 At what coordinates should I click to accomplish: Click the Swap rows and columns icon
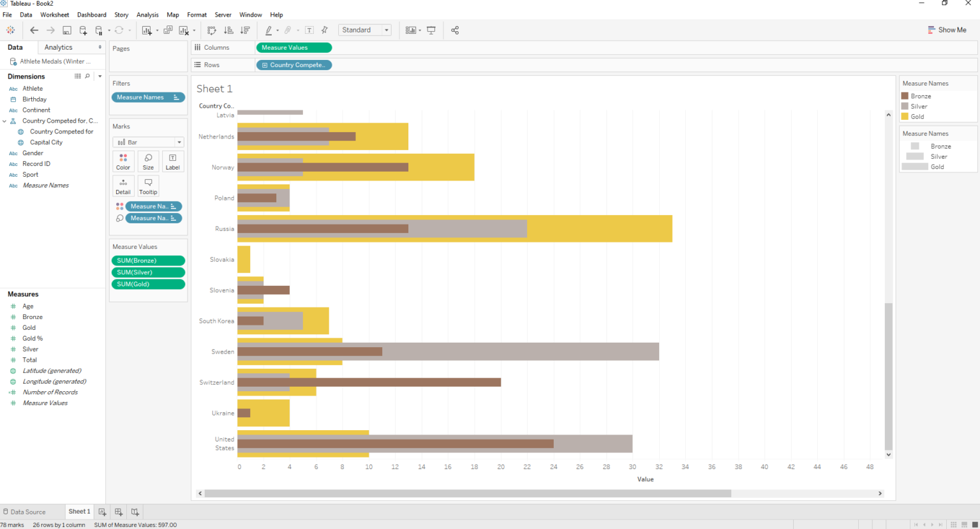pyautogui.click(x=212, y=30)
